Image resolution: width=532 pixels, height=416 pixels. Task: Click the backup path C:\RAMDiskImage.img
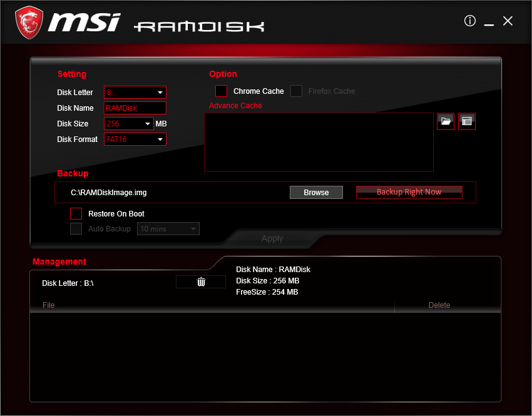(x=108, y=193)
